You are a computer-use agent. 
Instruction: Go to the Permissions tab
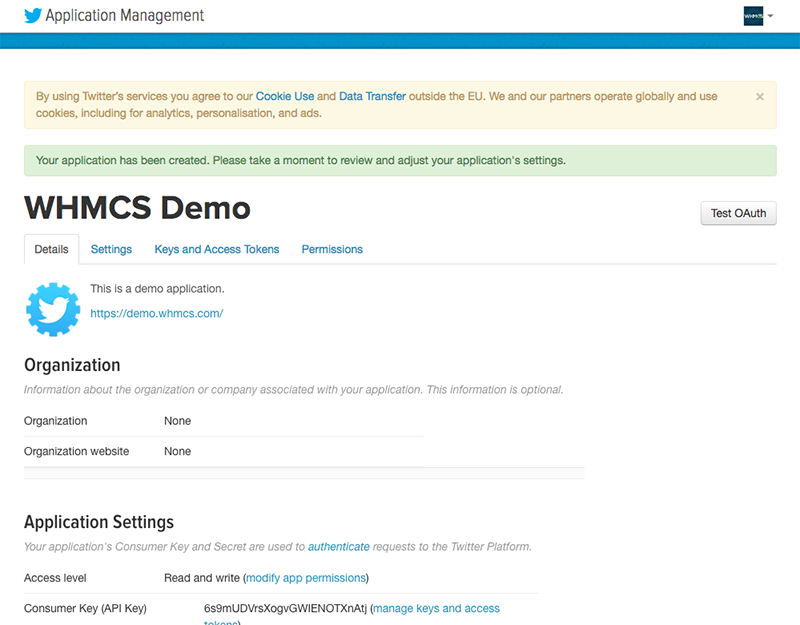coord(332,249)
